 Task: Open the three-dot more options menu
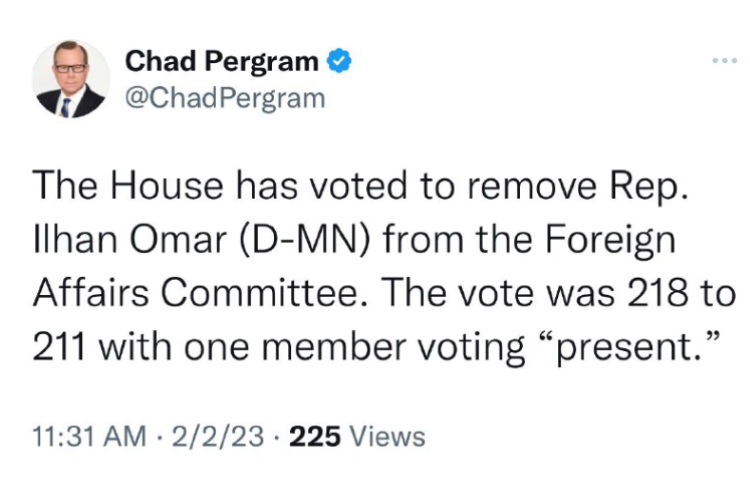pos(722,61)
